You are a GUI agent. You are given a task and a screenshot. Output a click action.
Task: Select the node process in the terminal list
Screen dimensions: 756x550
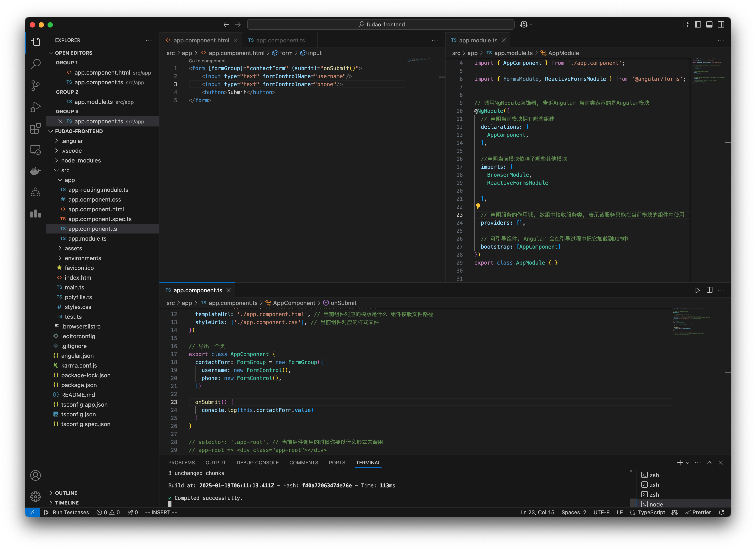point(656,504)
